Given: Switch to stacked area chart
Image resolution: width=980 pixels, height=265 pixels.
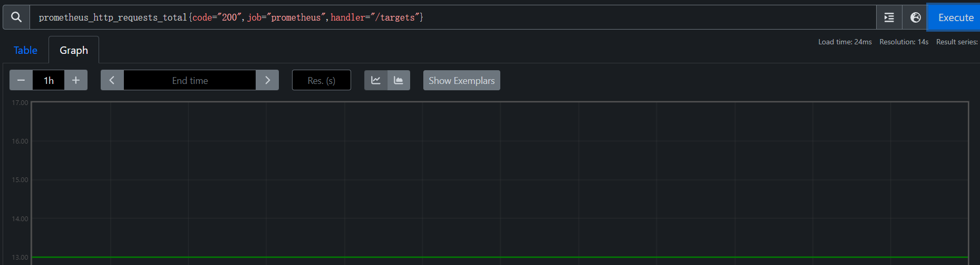Looking at the screenshot, I should [x=399, y=80].
